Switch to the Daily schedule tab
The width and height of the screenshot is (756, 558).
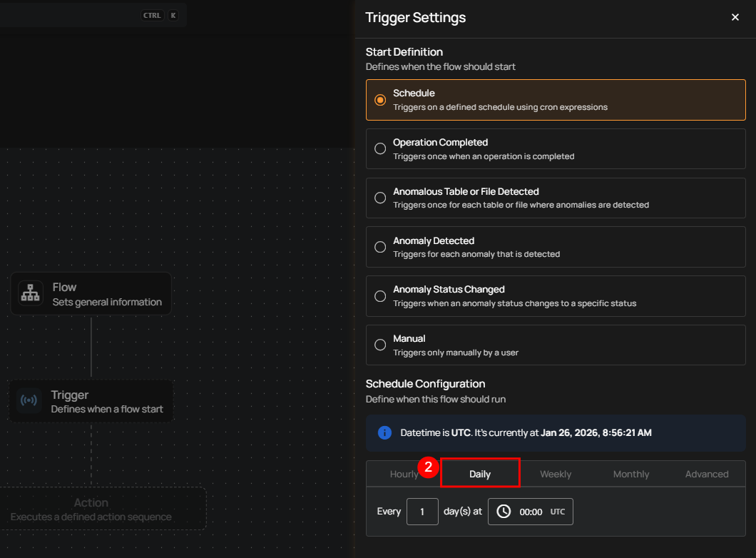480,474
